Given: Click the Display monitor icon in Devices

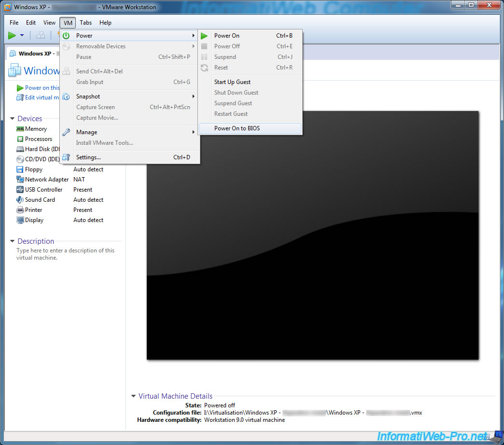Looking at the screenshot, I should coord(20,220).
